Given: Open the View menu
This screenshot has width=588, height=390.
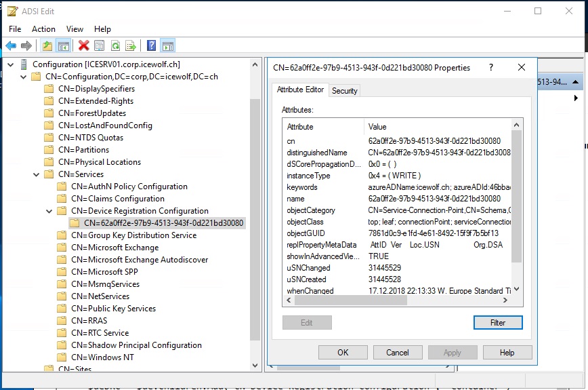Looking at the screenshot, I should coord(75,29).
